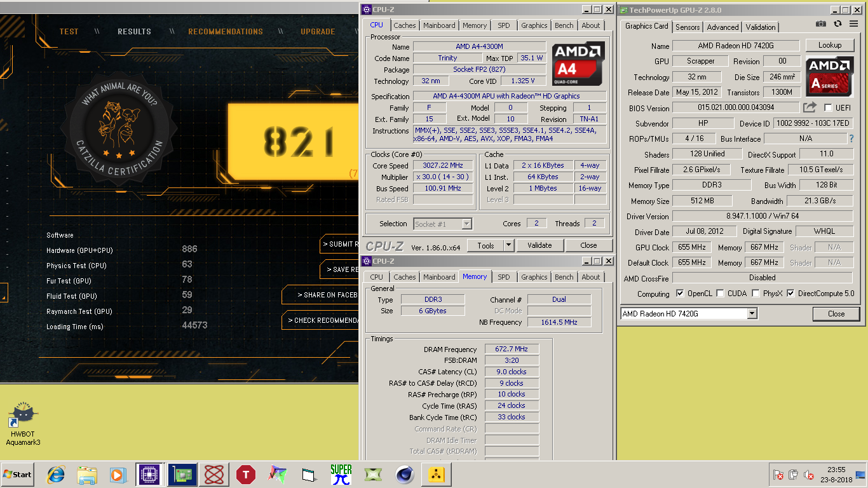Click the GPU Name field AMD Radeon HD 7420G
Viewport: 868px width, 488px height.
pyautogui.click(x=736, y=46)
